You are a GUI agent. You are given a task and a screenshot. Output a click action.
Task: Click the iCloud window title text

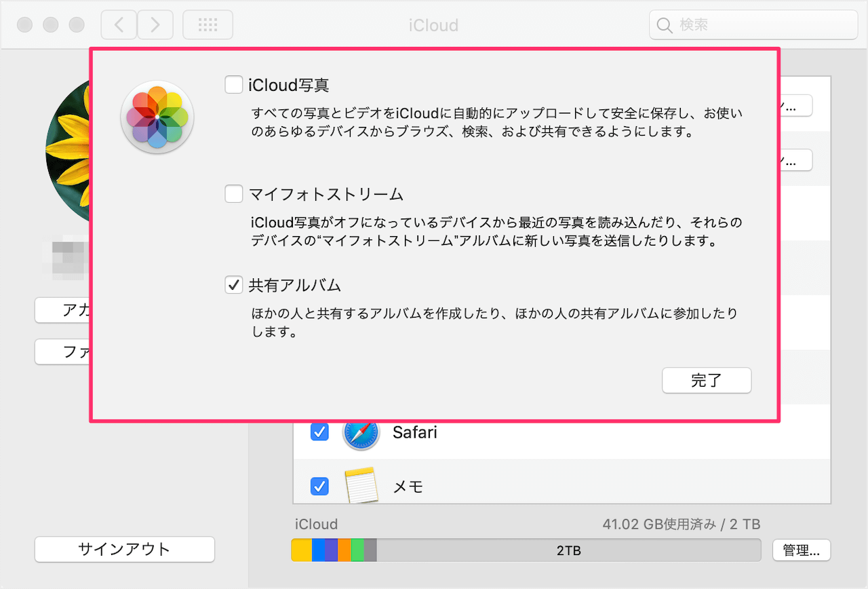(434, 26)
